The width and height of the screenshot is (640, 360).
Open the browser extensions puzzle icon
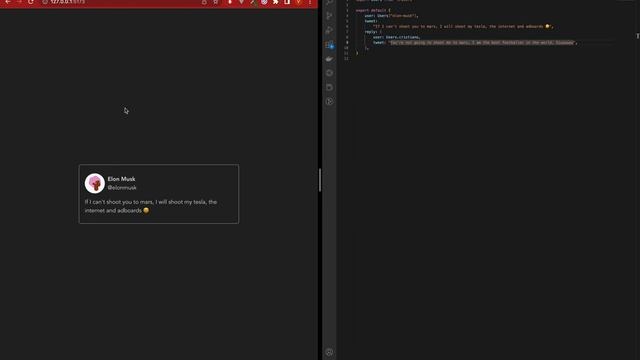coord(276,2)
